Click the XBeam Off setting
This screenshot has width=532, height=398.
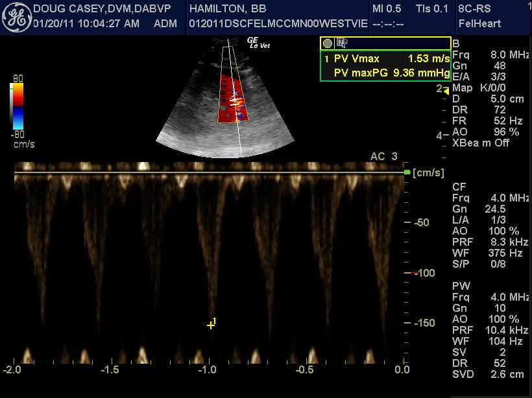click(x=481, y=143)
